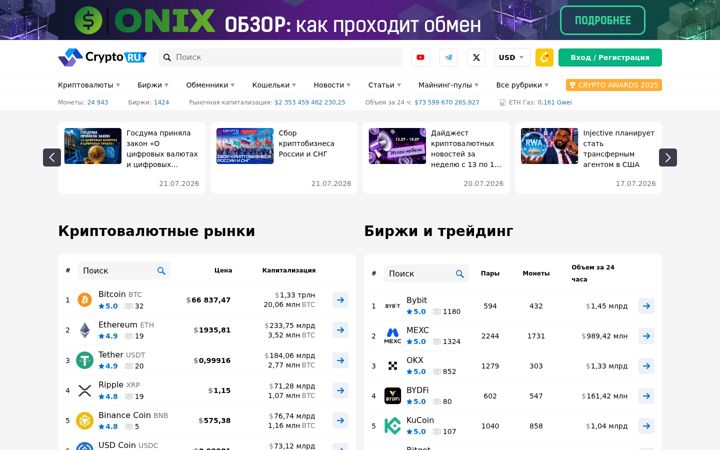Open the Ethereum ETH link
Screen dimensions: 720x450
point(126,325)
